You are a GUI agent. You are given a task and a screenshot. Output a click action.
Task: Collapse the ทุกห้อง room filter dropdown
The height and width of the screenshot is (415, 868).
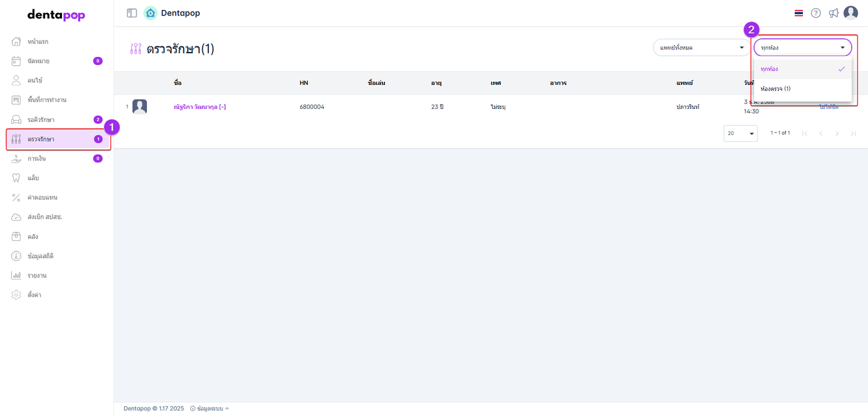pyautogui.click(x=803, y=48)
